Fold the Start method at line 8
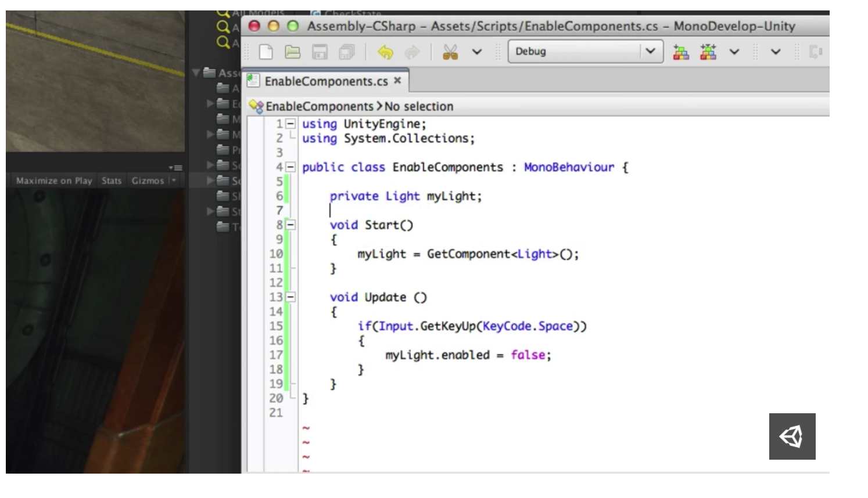The width and height of the screenshot is (868, 498). tap(290, 225)
